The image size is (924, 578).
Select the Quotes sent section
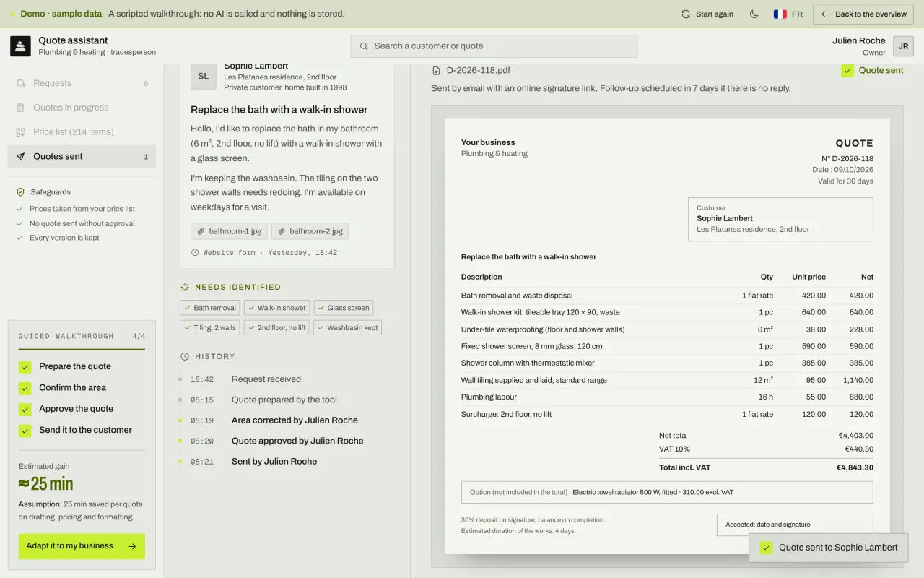click(x=82, y=157)
